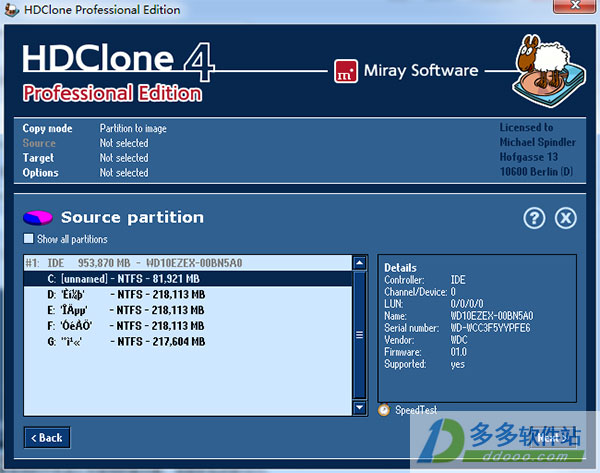The image size is (600, 473).
Task: Select partition D: NTFS 218,113 MB
Action: (188, 294)
